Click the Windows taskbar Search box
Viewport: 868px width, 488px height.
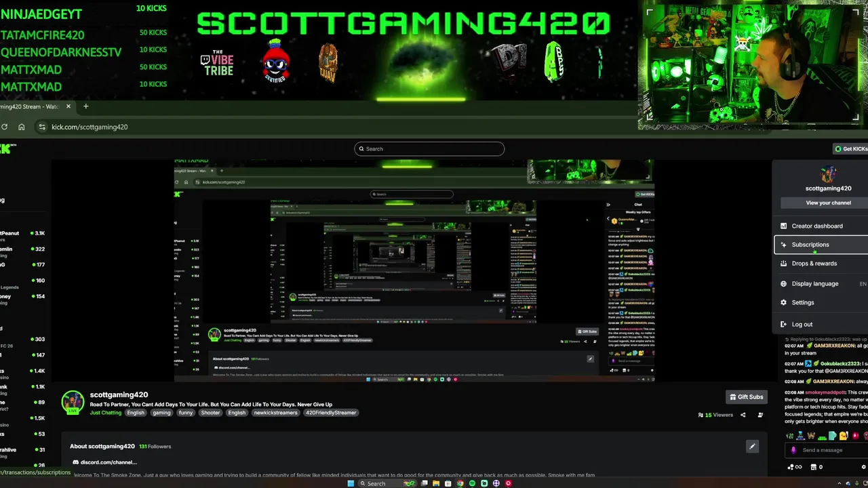coord(387,483)
